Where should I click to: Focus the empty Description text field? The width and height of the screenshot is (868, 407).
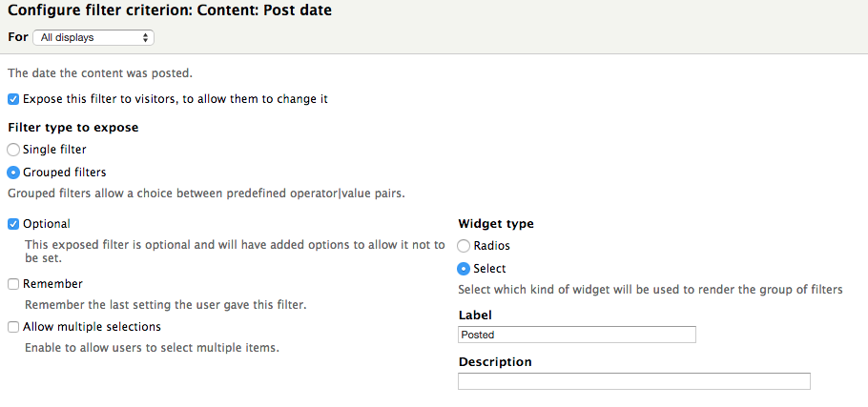633,381
